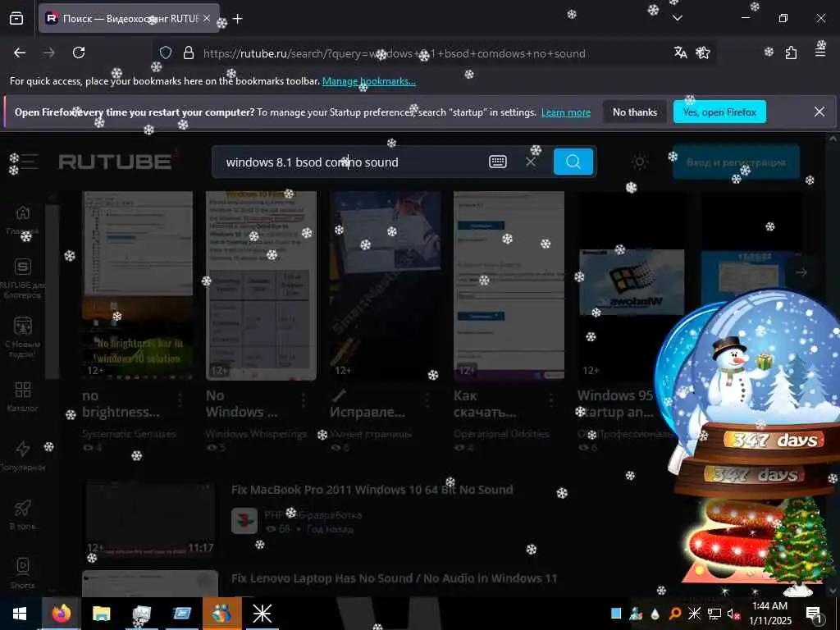Toggle the Rutube light/dark theme

coord(640,162)
